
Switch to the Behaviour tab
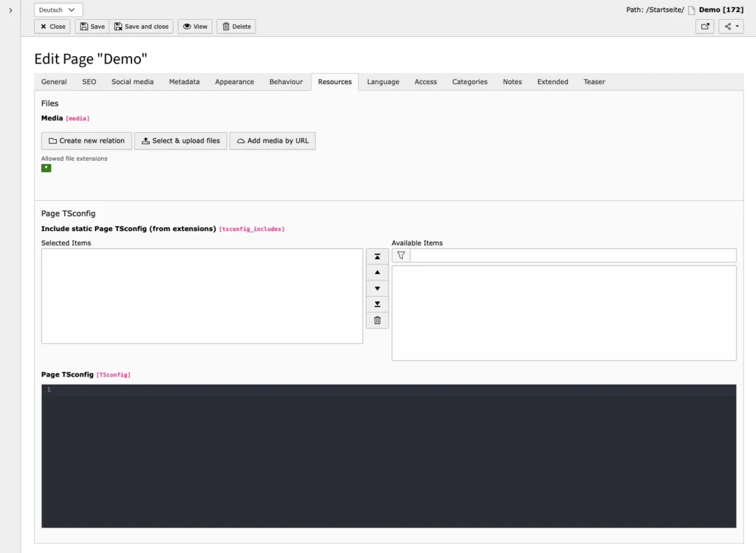[x=286, y=81]
